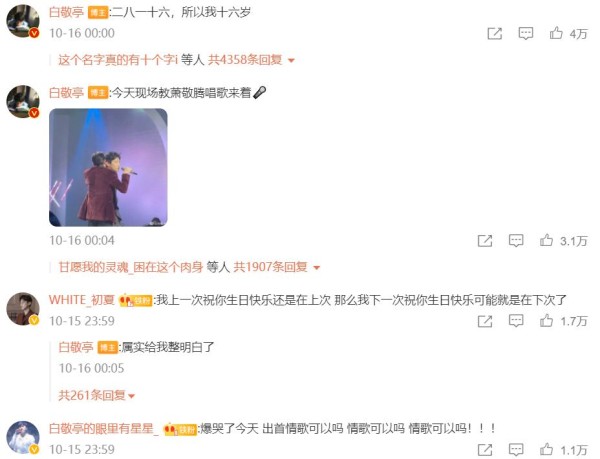600x459 pixels.
Task: Like the 二八一十六 comment with 4万 likes
Action: (556, 33)
